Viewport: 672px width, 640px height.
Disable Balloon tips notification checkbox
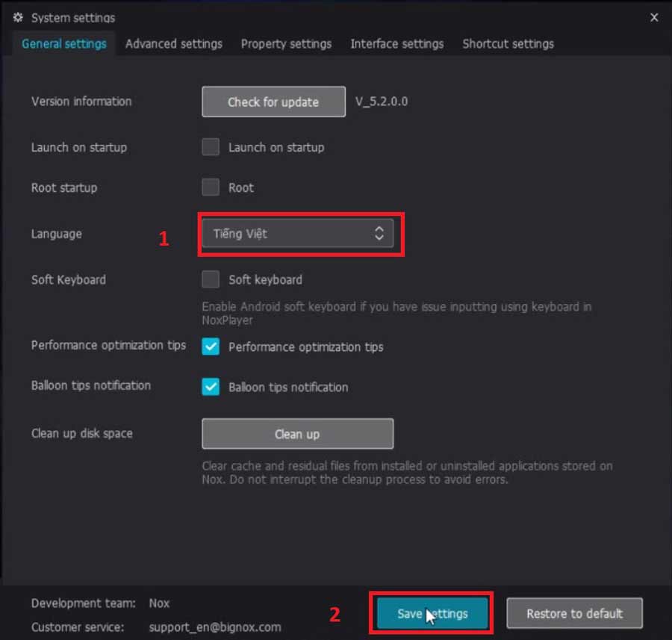[x=211, y=387]
